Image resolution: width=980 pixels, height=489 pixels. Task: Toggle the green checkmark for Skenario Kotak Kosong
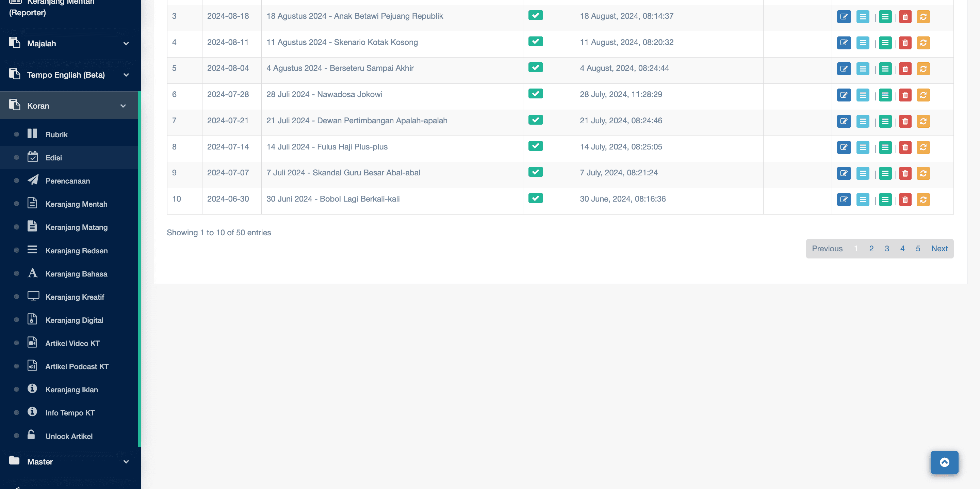[536, 42]
